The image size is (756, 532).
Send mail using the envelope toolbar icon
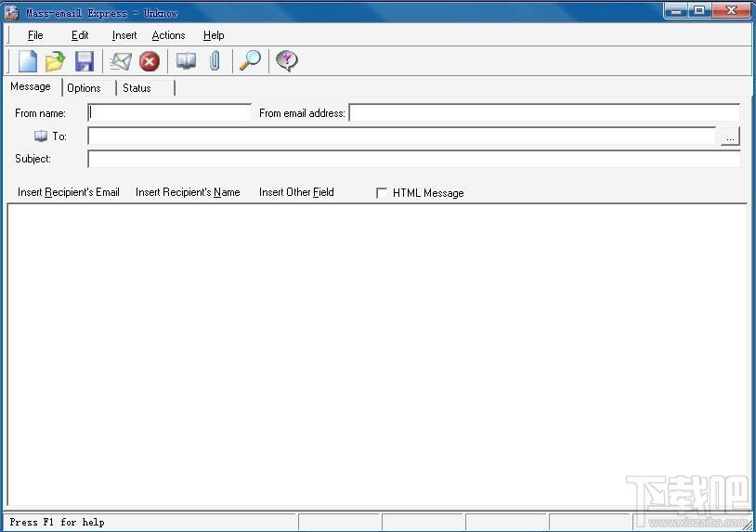[120, 61]
